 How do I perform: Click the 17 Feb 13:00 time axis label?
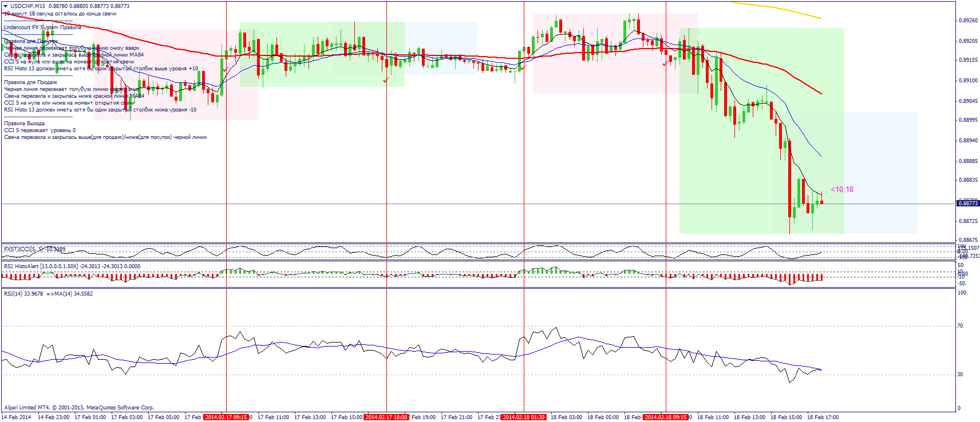pyautogui.click(x=310, y=417)
